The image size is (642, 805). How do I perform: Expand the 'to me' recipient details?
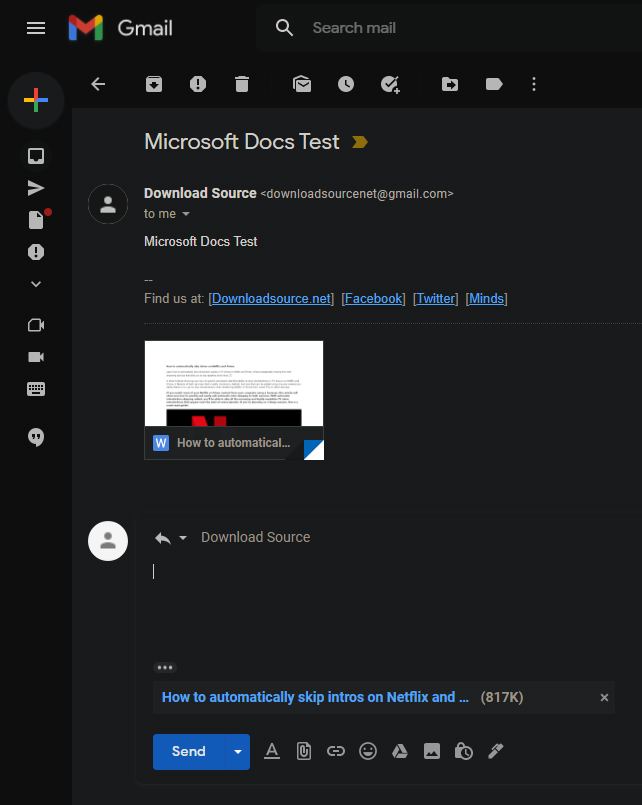coord(186,214)
